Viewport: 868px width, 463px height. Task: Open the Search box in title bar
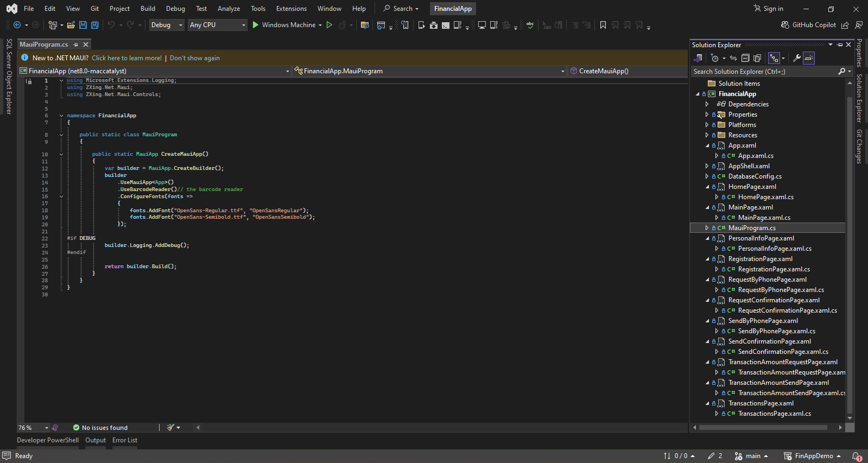(401, 9)
